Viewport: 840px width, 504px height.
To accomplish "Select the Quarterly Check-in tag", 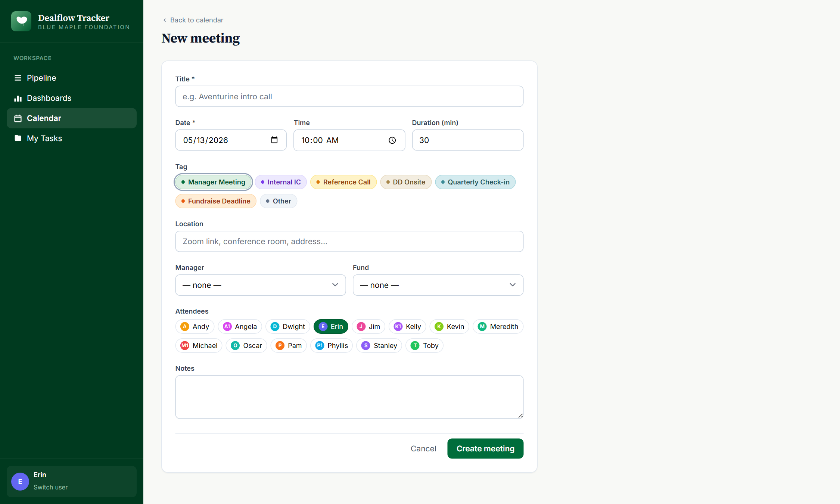I will pos(475,182).
